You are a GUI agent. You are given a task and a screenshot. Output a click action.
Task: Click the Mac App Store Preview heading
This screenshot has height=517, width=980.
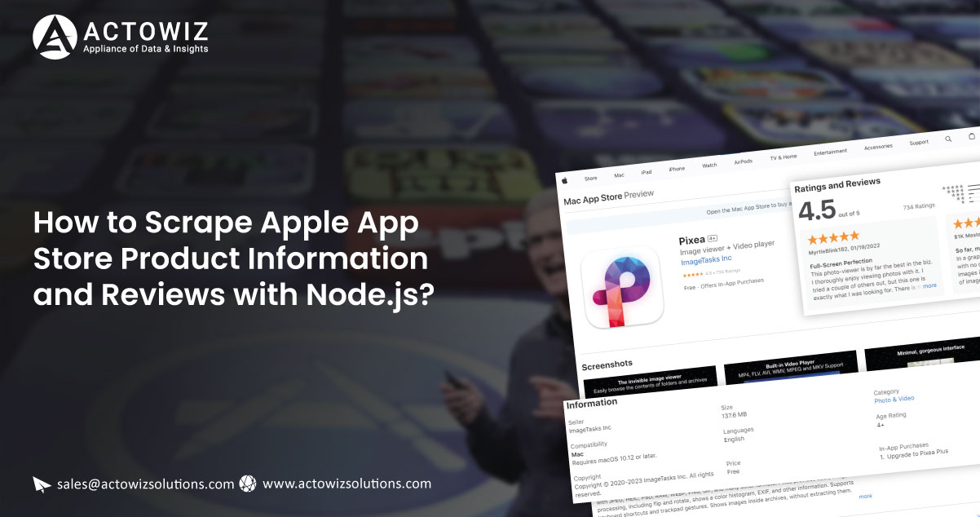coord(608,197)
